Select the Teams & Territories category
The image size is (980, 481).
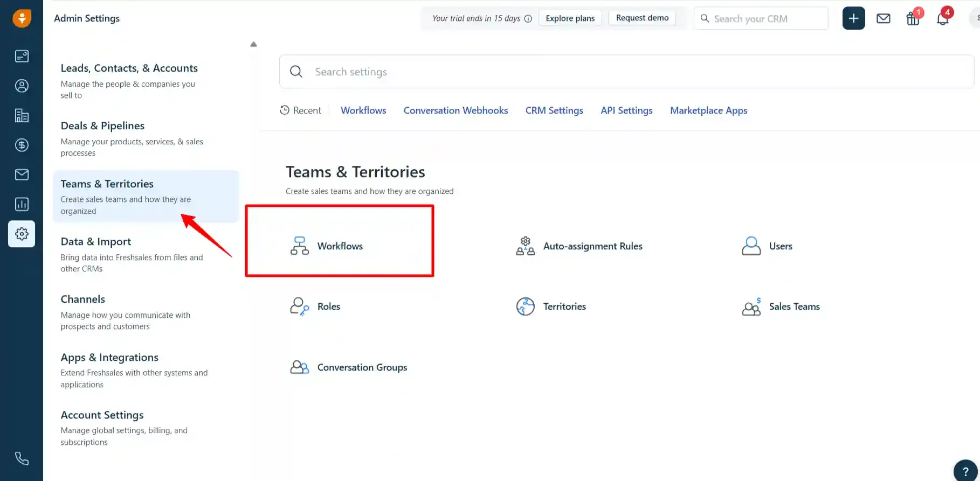click(x=146, y=197)
